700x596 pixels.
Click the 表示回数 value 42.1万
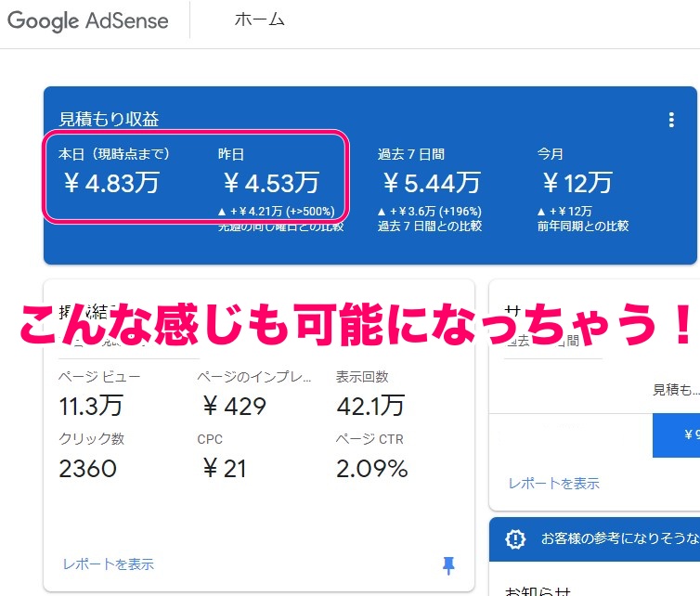pos(370,406)
